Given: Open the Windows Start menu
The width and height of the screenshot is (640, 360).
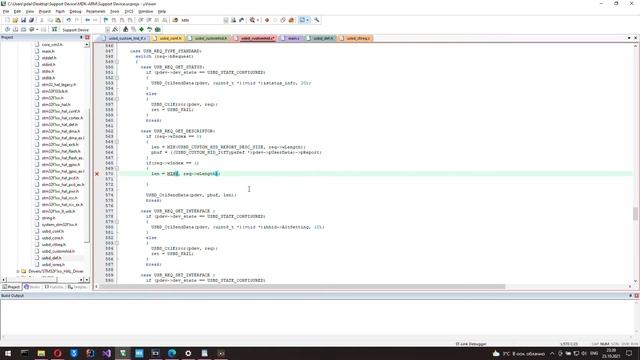Looking at the screenshot, I should (8, 353).
